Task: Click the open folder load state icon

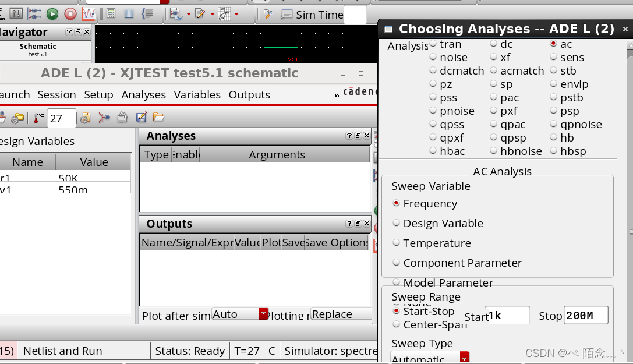Action: tap(158, 118)
